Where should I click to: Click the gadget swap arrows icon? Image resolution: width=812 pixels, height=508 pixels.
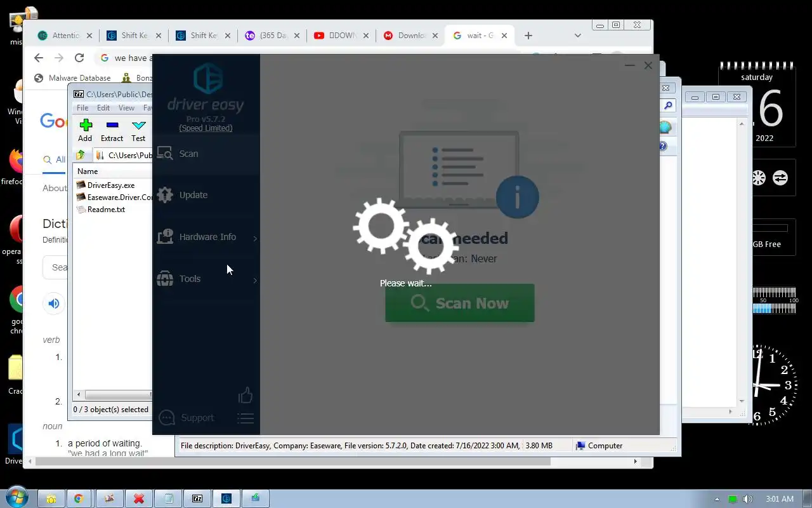pyautogui.click(x=780, y=178)
